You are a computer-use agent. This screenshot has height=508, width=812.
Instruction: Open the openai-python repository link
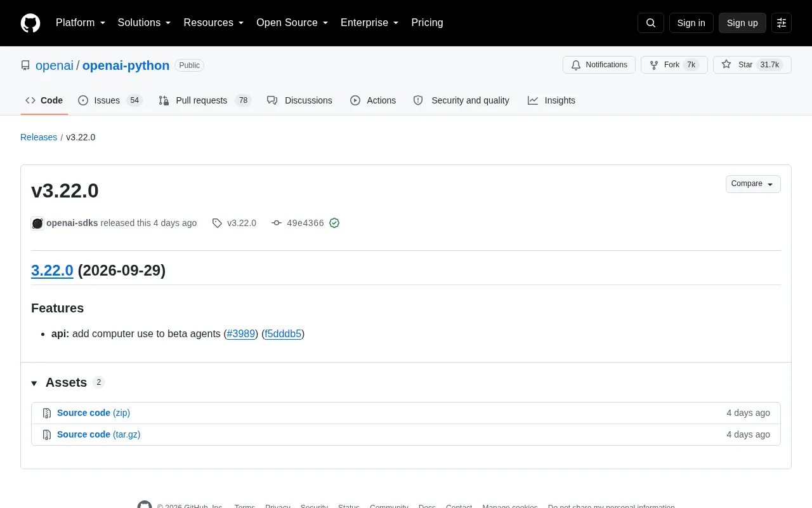[x=126, y=65]
